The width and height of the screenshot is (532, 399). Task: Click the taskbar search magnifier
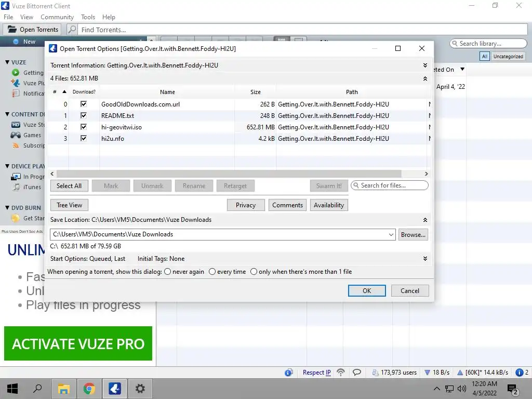[x=37, y=389]
